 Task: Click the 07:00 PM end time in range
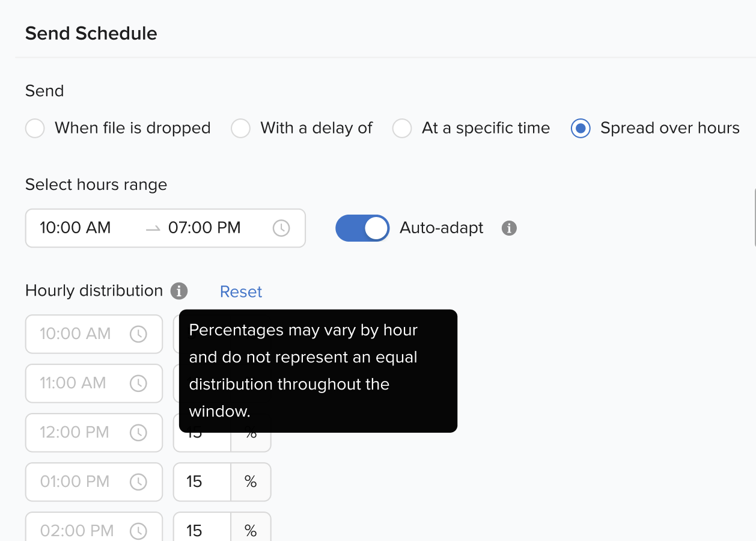204,228
